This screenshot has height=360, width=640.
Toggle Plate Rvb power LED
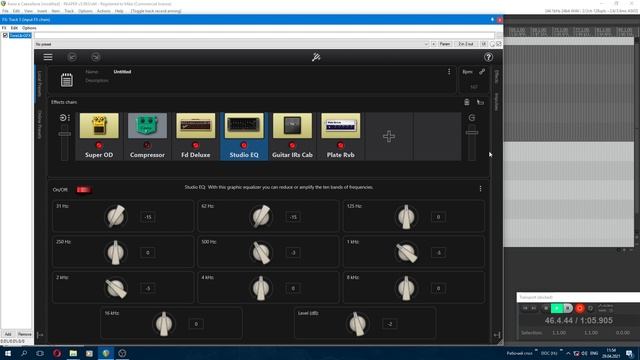tap(340, 145)
